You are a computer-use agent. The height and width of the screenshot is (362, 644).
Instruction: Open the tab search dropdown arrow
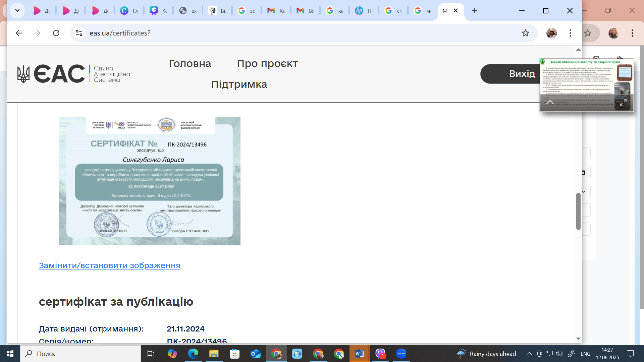click(x=17, y=11)
